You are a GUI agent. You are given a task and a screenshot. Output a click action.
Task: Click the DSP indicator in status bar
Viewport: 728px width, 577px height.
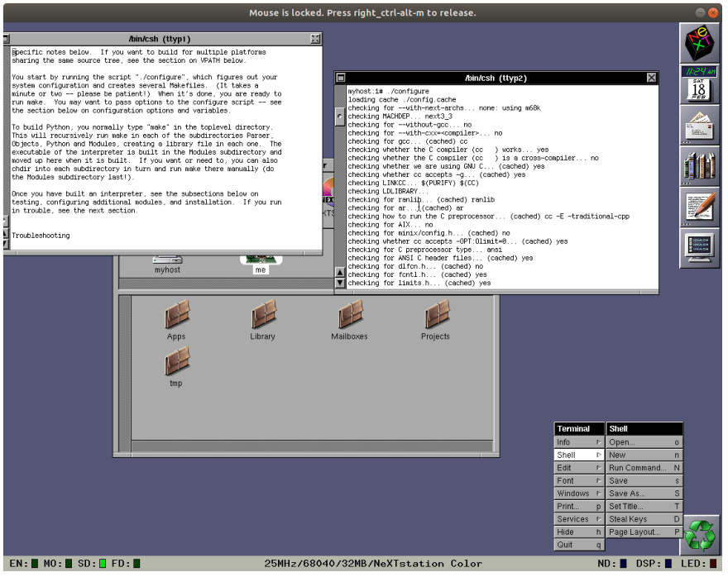pos(668,564)
